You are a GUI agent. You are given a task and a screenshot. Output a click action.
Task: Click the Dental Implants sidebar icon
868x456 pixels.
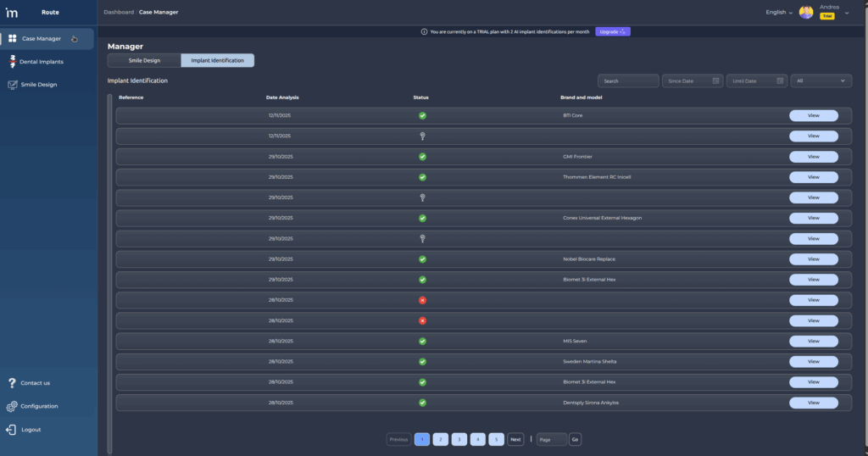[13, 62]
